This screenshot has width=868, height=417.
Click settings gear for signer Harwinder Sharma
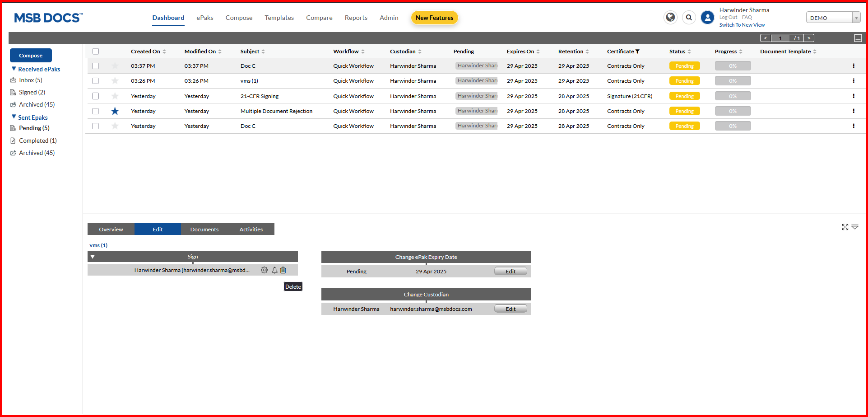[x=264, y=270]
